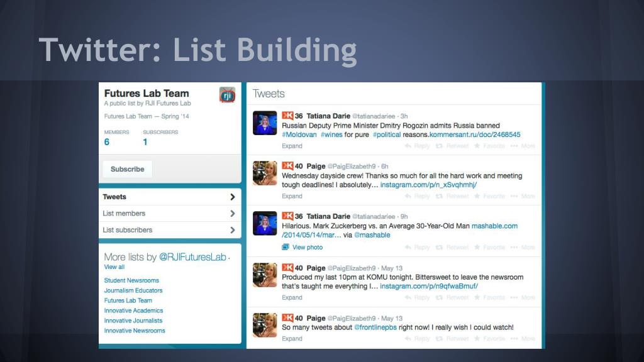Open the mashable.com article link

pyautogui.click(x=494, y=226)
